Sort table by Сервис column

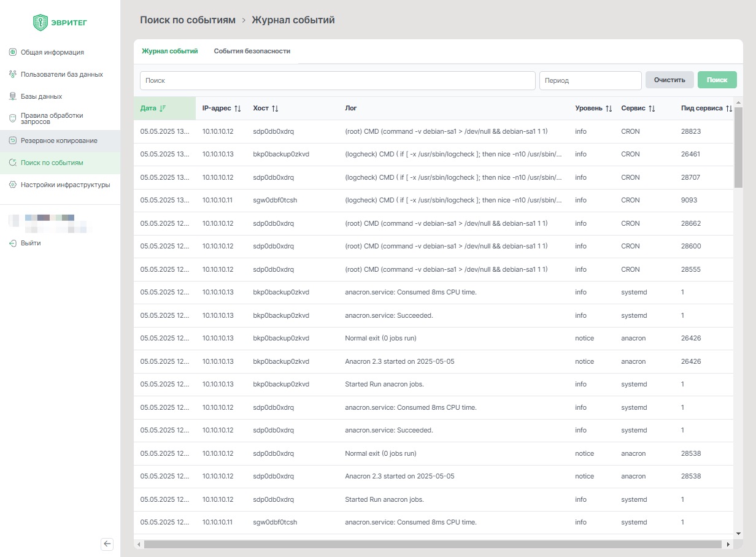652,109
